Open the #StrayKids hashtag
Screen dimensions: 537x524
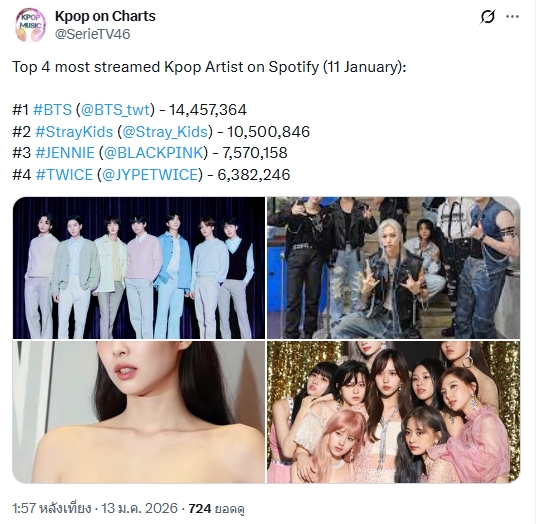74,132
